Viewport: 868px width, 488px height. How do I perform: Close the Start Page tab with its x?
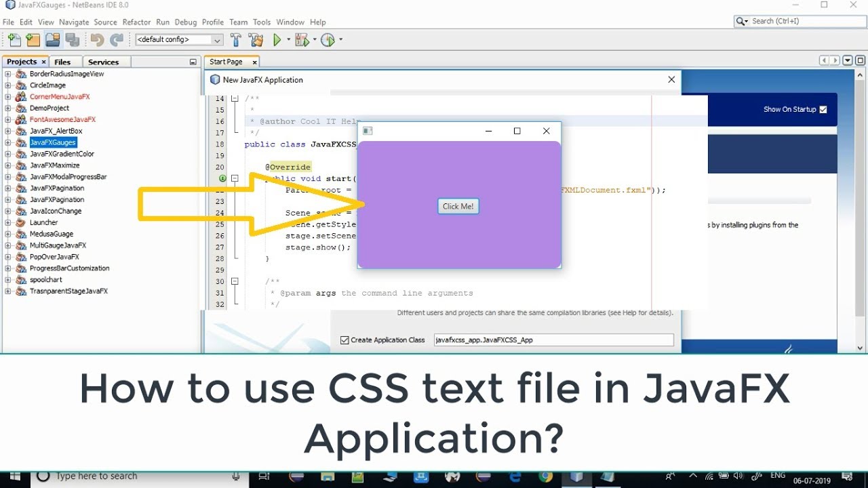254,62
